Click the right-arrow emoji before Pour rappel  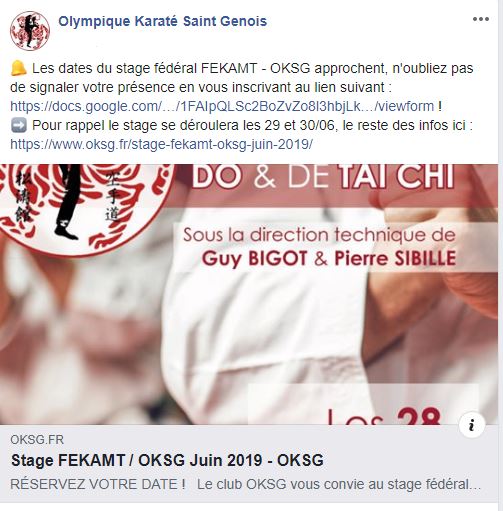click(19, 126)
